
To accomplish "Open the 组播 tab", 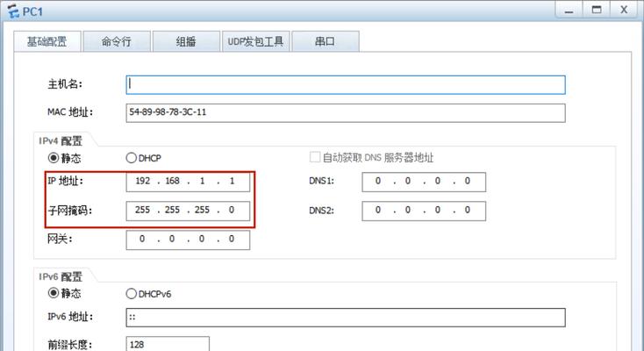I will click(186, 41).
